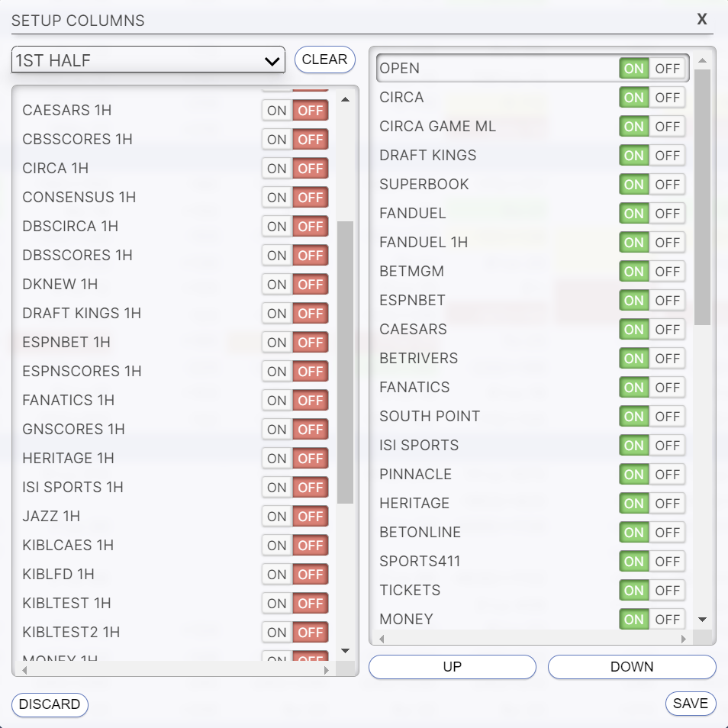The width and height of the screenshot is (728, 728).
Task: Click the UP button
Action: (453, 667)
